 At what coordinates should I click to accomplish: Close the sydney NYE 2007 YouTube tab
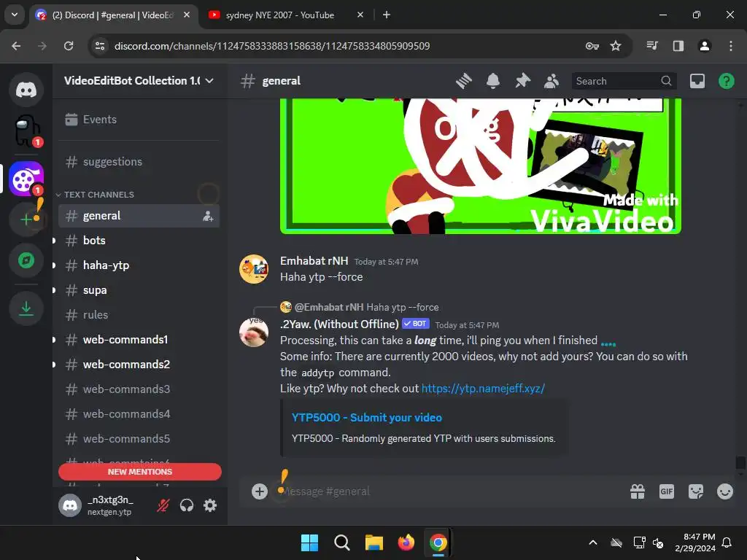360,15
